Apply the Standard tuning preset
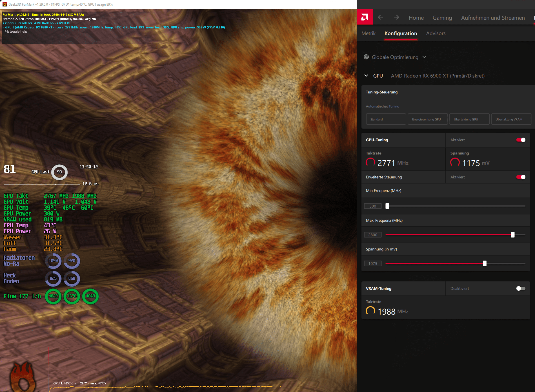This screenshot has height=392, width=535. click(386, 119)
